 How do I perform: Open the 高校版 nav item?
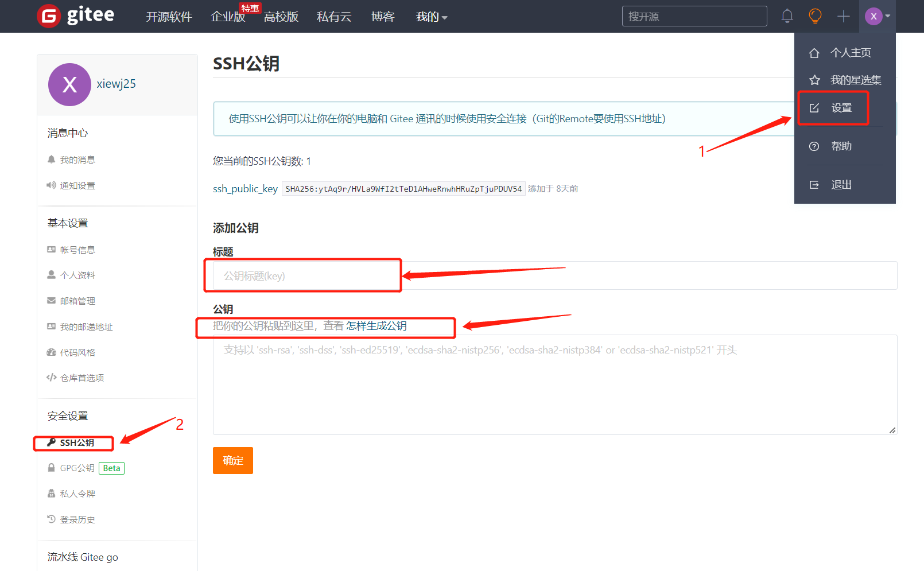pyautogui.click(x=281, y=17)
